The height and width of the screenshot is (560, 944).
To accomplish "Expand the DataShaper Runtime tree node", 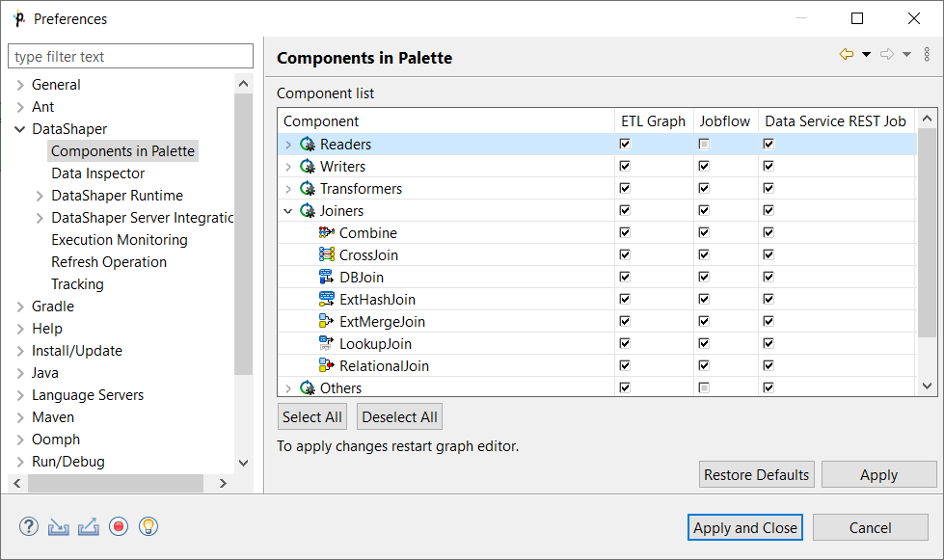I will click(x=40, y=196).
